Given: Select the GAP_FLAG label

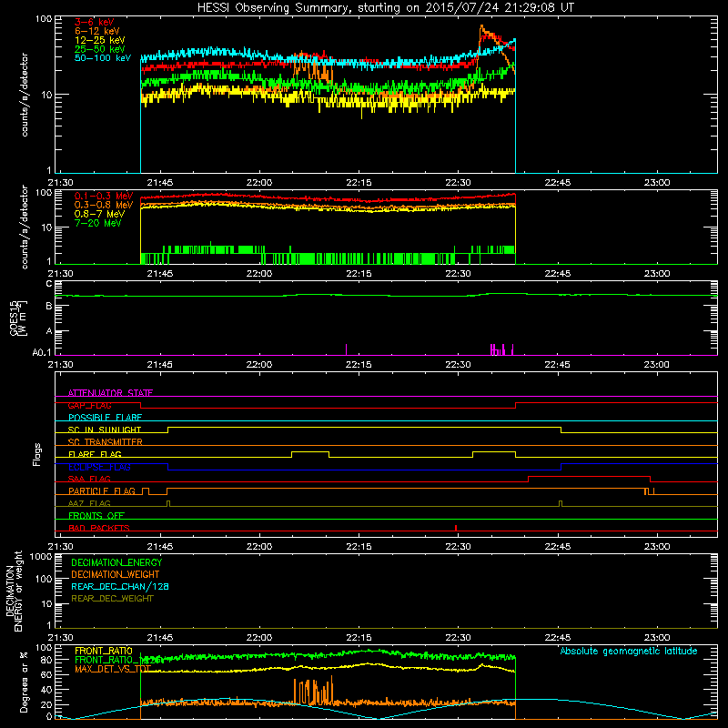Looking at the screenshot, I should 89,405.
